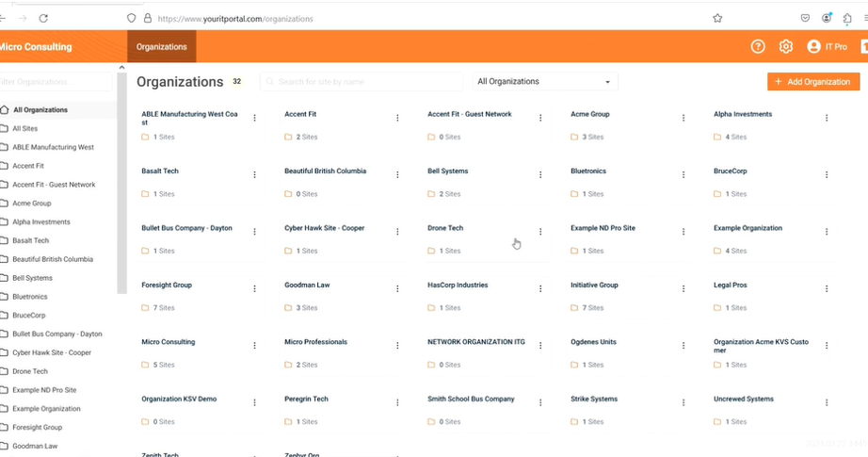This screenshot has width=868, height=457.
Task: Open kebab menu for Acme Group card
Action: [x=683, y=118]
